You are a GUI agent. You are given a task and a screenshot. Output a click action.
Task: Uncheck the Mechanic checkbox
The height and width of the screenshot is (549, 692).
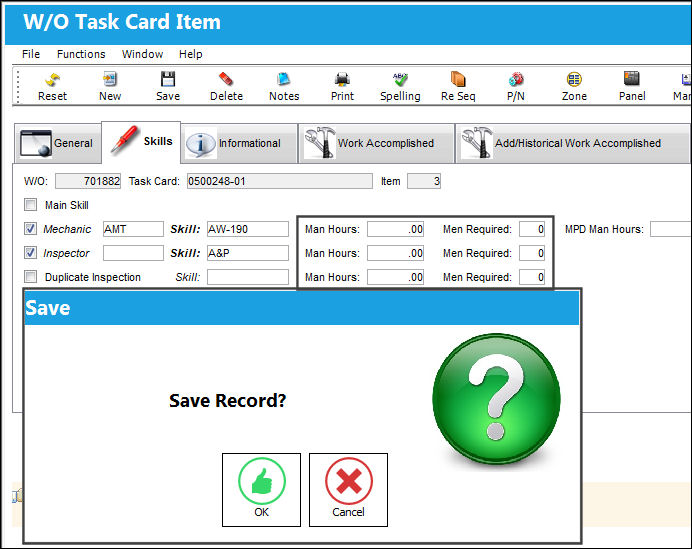[30, 229]
